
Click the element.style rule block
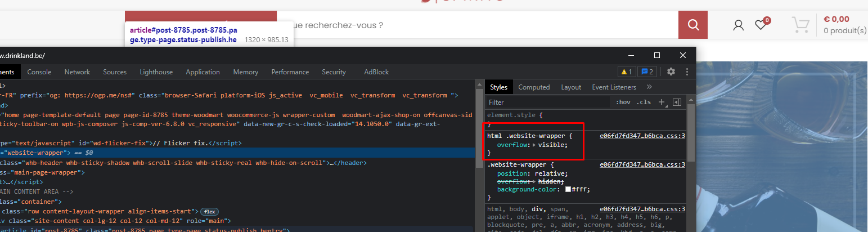pyautogui.click(x=585, y=119)
